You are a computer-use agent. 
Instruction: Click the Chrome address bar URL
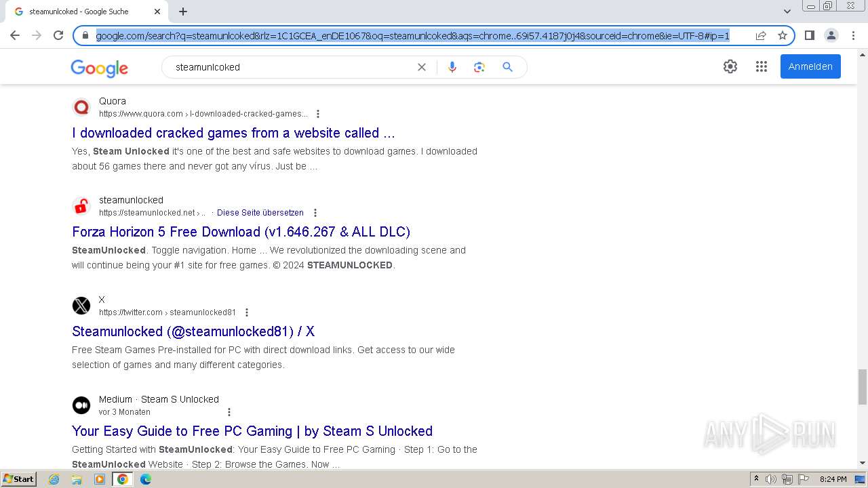click(412, 35)
